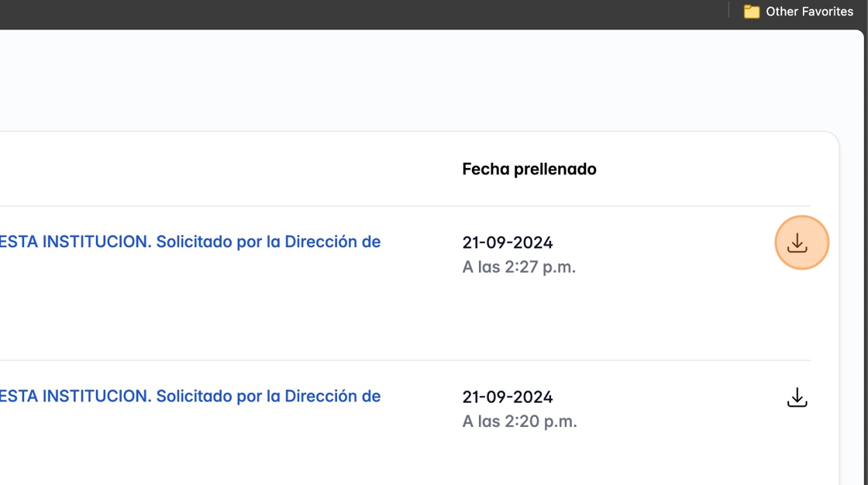This screenshot has height=485, width=868.
Task: Click the Other Favorites folder icon
Action: pos(751,12)
